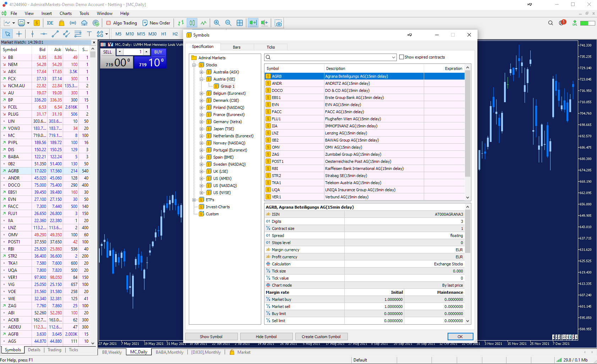Draw a vertical line on chart
The image size is (597, 364).
point(32,34)
